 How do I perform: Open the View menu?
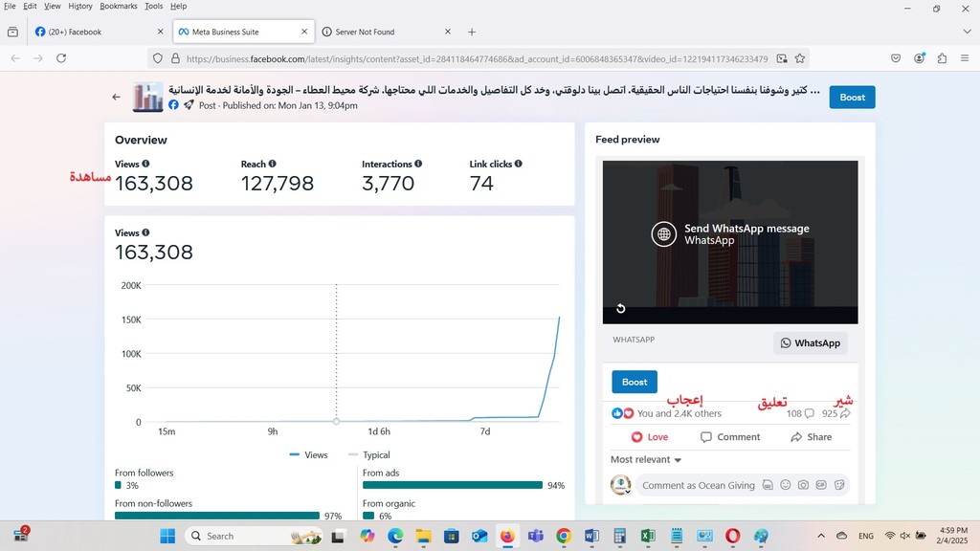click(53, 7)
